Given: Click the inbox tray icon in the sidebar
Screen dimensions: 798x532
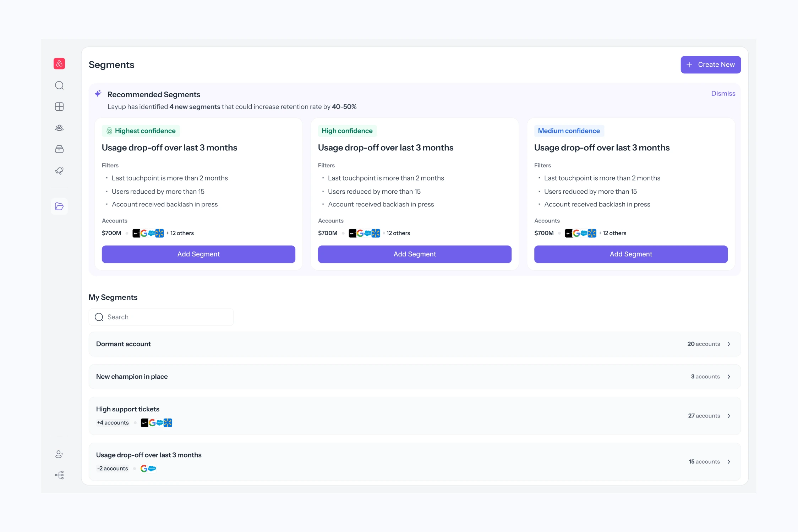Looking at the screenshot, I should (59, 149).
